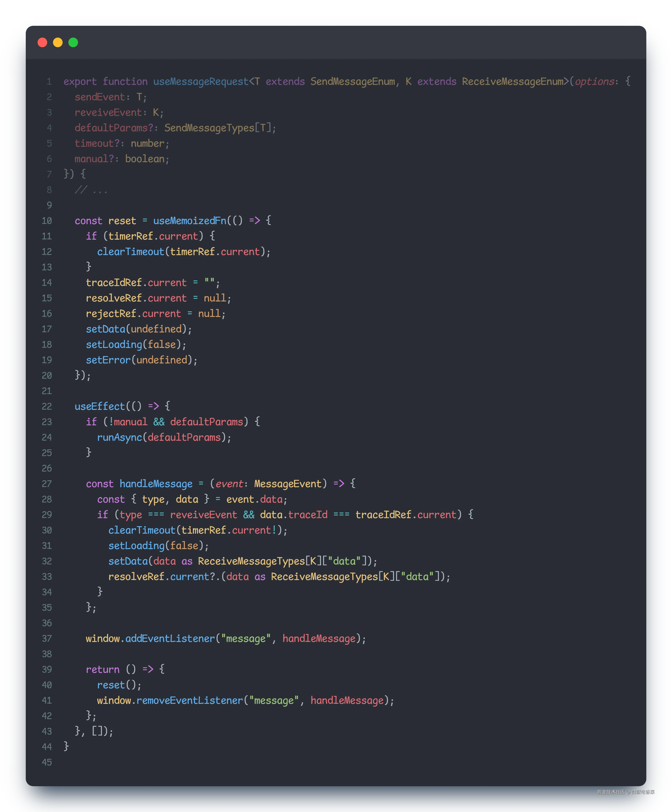
Task: Click removeEventListener on line 41
Action: coord(189,700)
